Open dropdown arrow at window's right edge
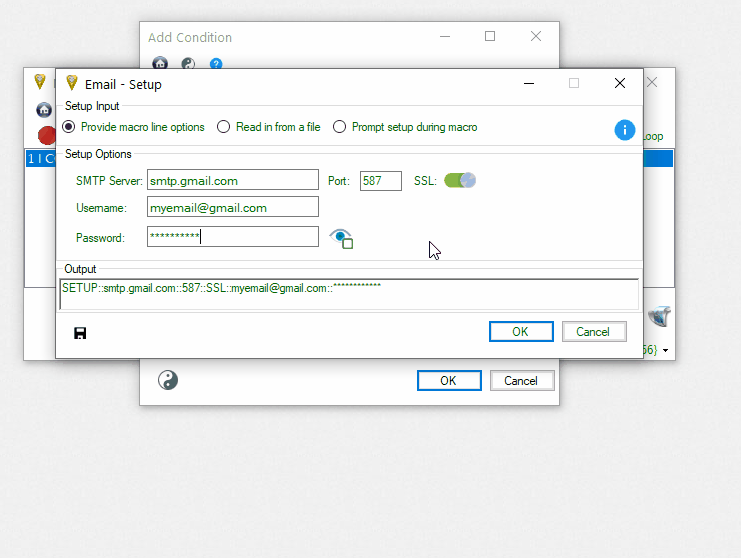Image resolution: width=741 pixels, height=558 pixels. pos(666,351)
